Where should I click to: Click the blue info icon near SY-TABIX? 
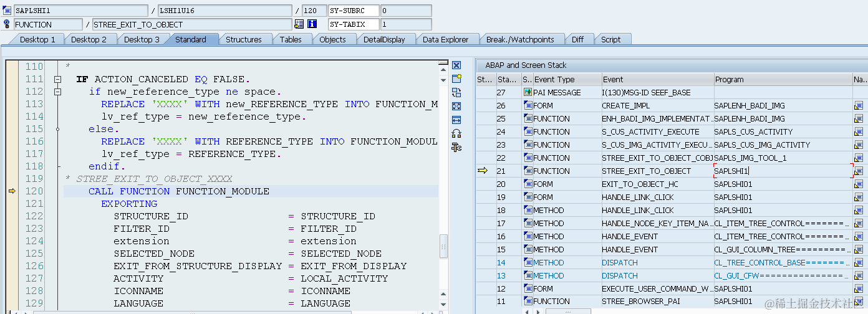pyautogui.click(x=312, y=24)
